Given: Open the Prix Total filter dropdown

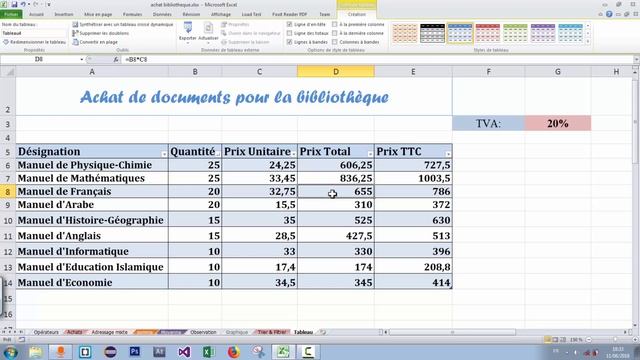Looking at the screenshot, I should [370, 154].
